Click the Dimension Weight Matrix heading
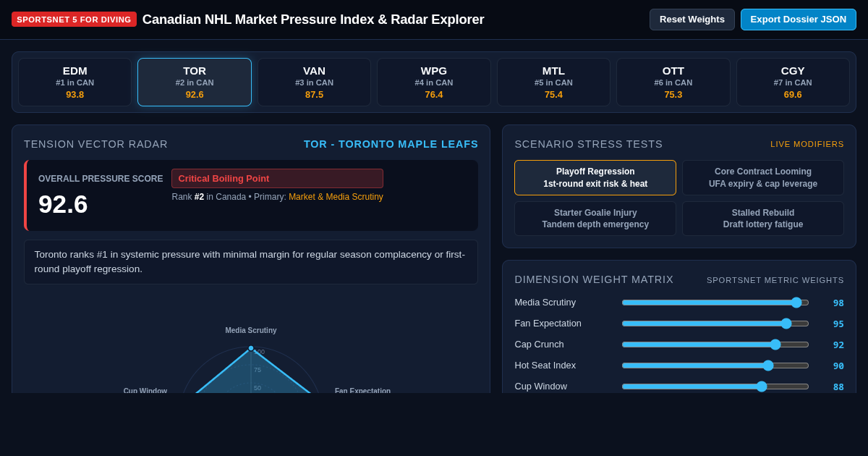 [594, 279]
